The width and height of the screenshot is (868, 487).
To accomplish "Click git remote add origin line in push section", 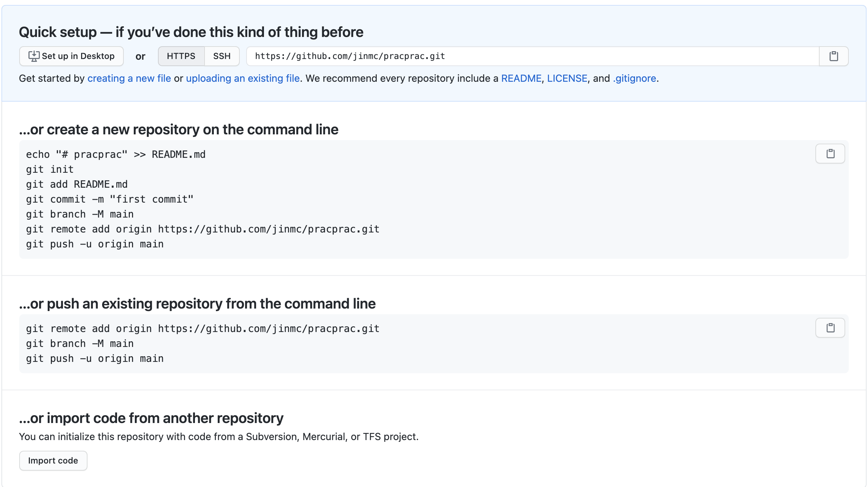I will click(203, 328).
